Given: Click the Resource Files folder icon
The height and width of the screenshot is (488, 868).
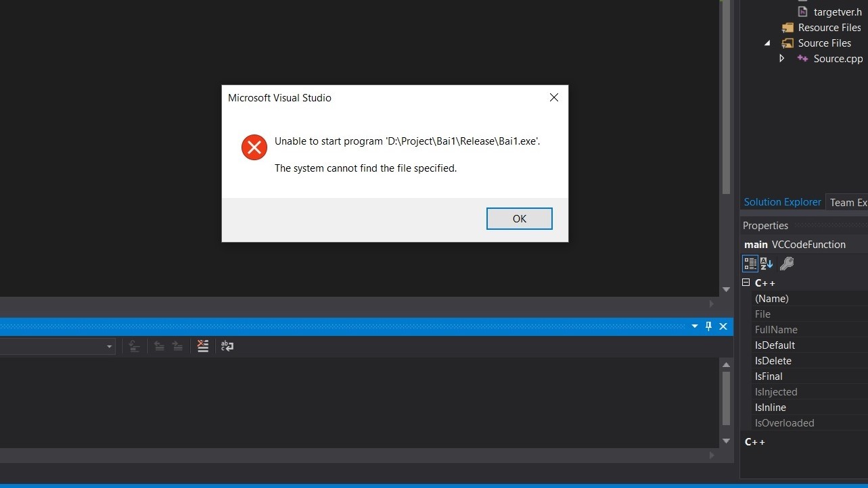Looking at the screenshot, I should pos(787,28).
